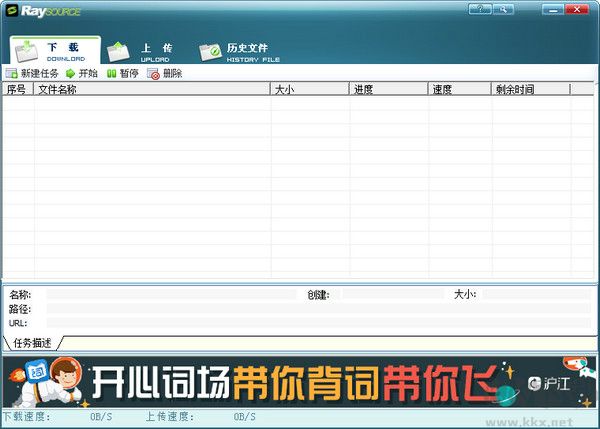Sort by the 文件名称 column header
The height and width of the screenshot is (429, 600).
[152, 89]
